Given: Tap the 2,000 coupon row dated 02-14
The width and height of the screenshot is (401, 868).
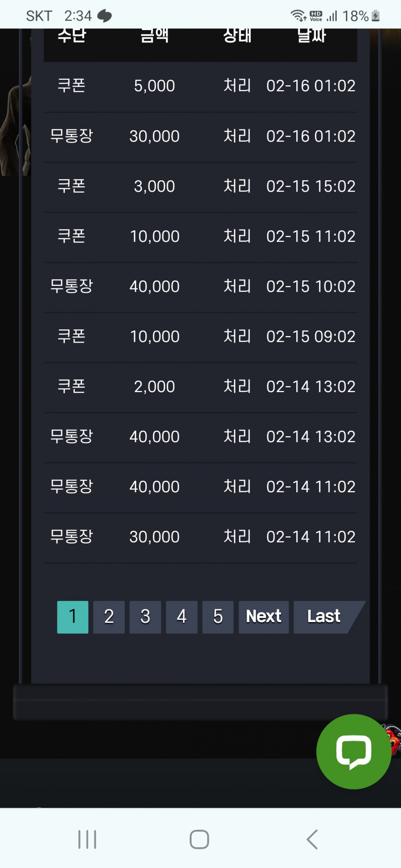Looking at the screenshot, I should point(200,387).
